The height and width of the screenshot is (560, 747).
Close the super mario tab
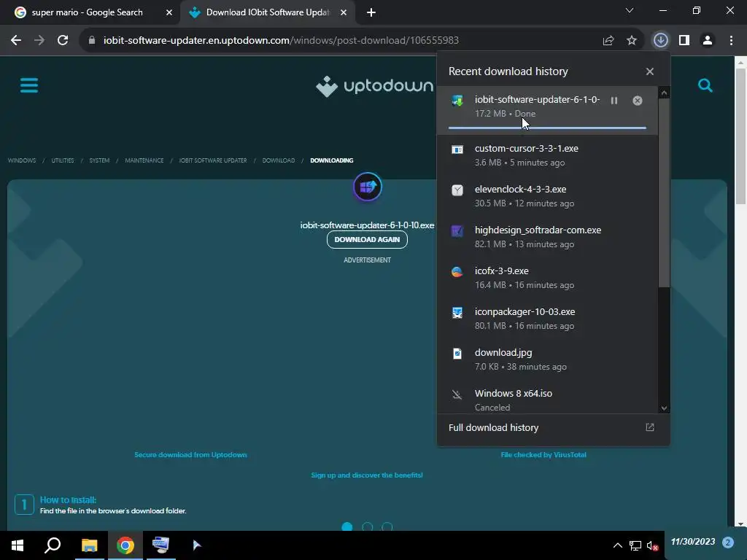[x=169, y=12]
